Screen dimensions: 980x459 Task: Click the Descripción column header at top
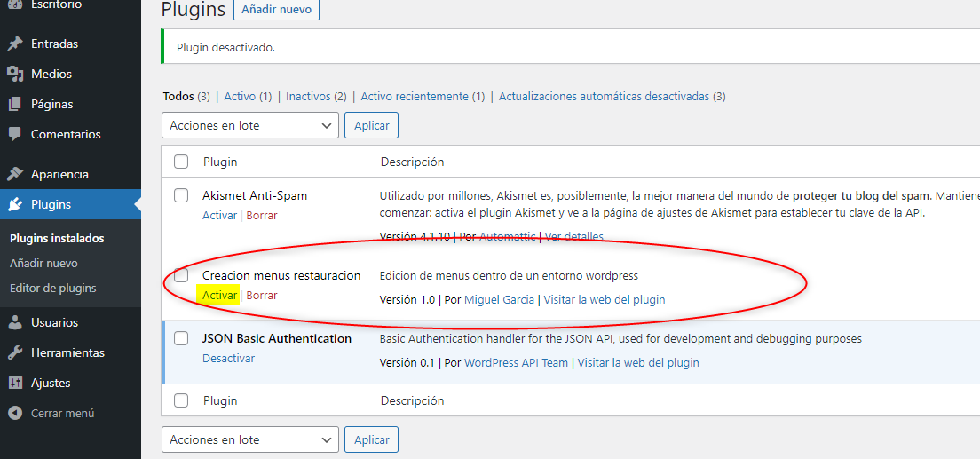click(413, 162)
